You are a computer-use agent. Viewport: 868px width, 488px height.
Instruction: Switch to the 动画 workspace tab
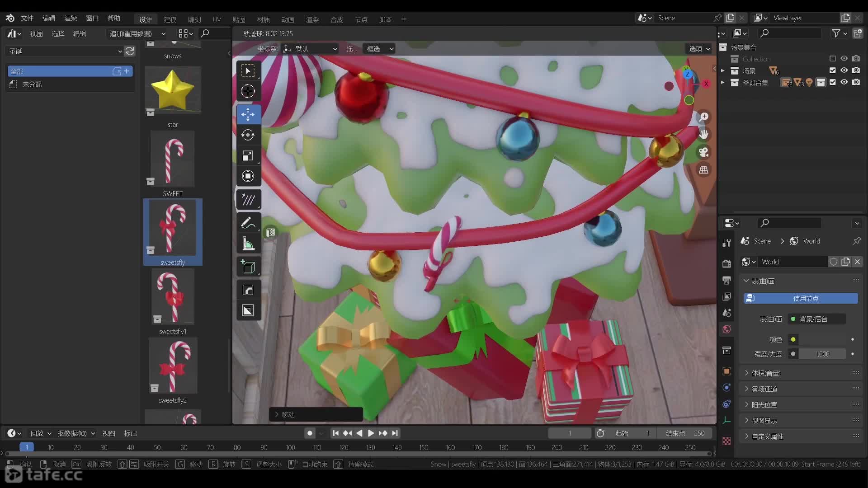pyautogui.click(x=288, y=19)
